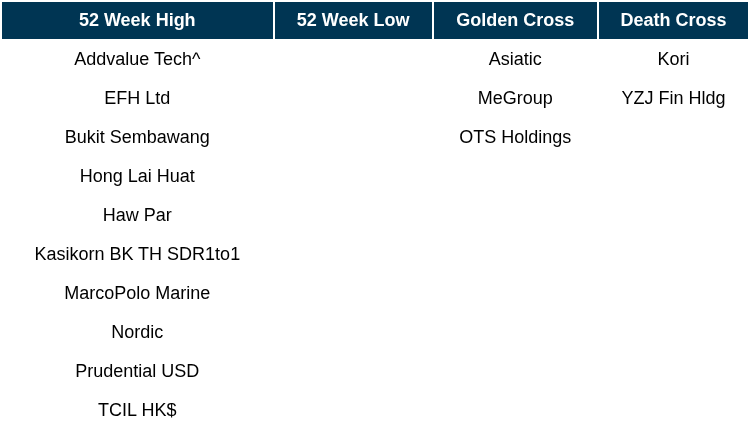The image size is (750, 431).
Task: Open the MarcoPolo Marine entry
Action: pyautogui.click(x=137, y=293)
